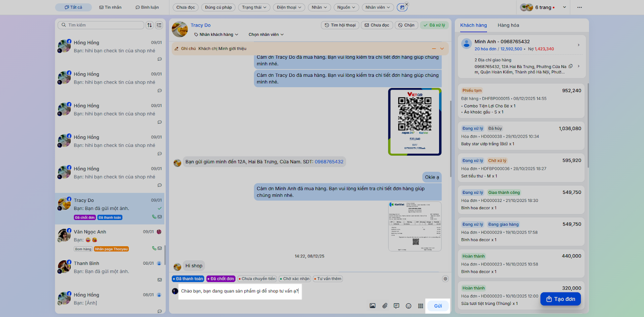Screen dimensions: 644x317
Task: Switch to the Hàng hóa tab
Action: tap(508, 25)
